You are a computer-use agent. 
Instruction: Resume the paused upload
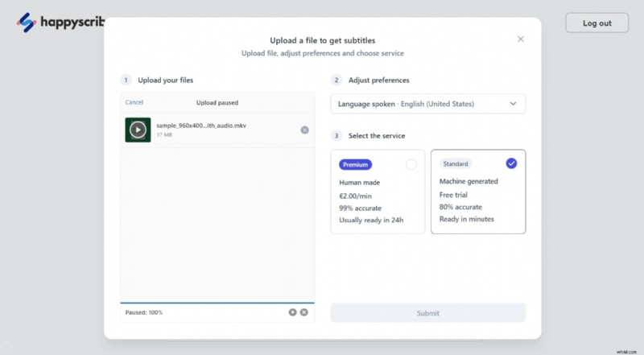292,312
